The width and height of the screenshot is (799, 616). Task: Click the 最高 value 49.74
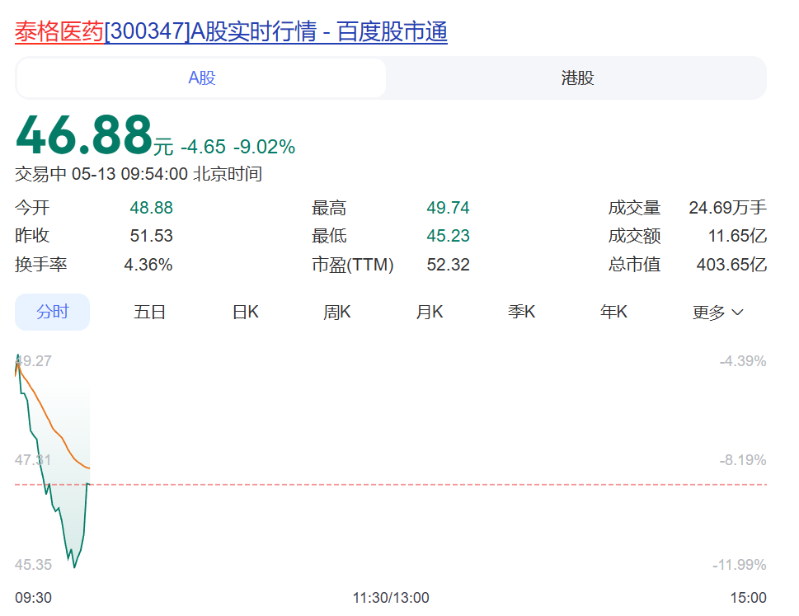click(448, 208)
